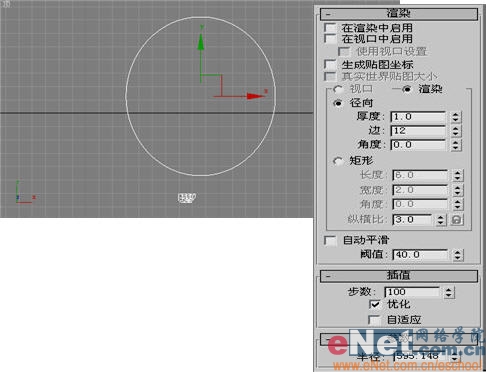Viewport: 486px width, 372px height.
Task: Select the 渲染 radio button
Action: (x=407, y=89)
